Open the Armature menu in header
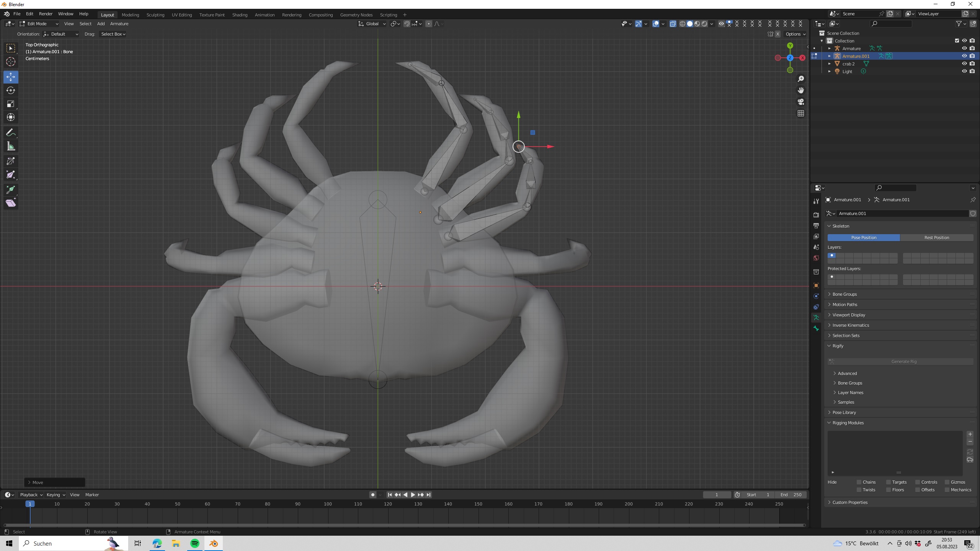This screenshot has width=980, height=551. coord(119,24)
